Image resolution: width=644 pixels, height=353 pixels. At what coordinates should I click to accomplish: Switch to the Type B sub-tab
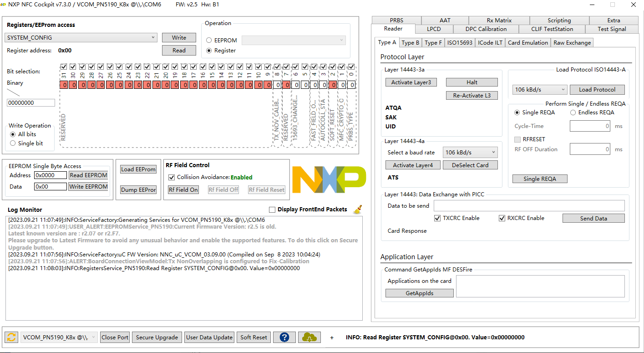point(411,42)
